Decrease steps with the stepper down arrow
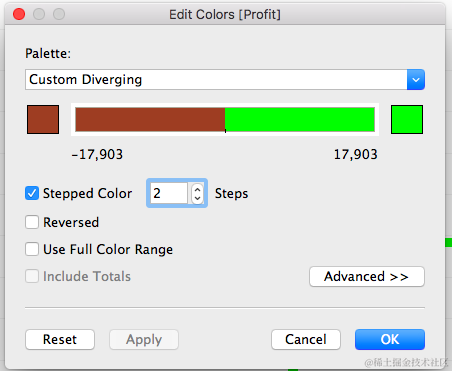Viewport: 452px width, 371px height. (x=197, y=198)
